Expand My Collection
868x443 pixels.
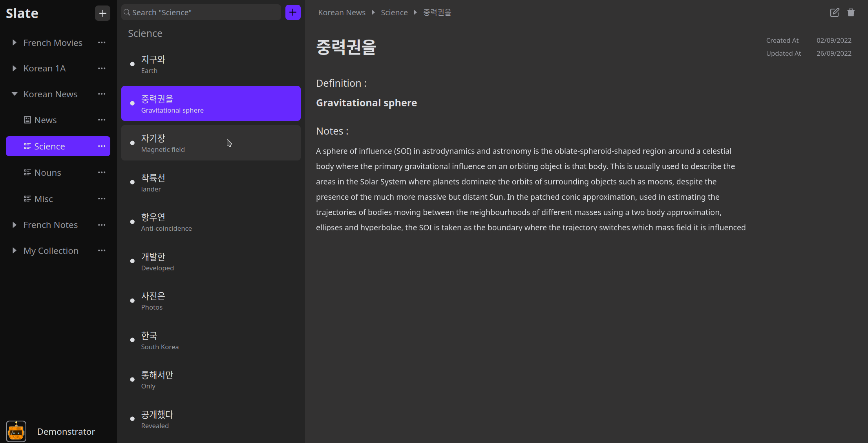click(x=14, y=250)
